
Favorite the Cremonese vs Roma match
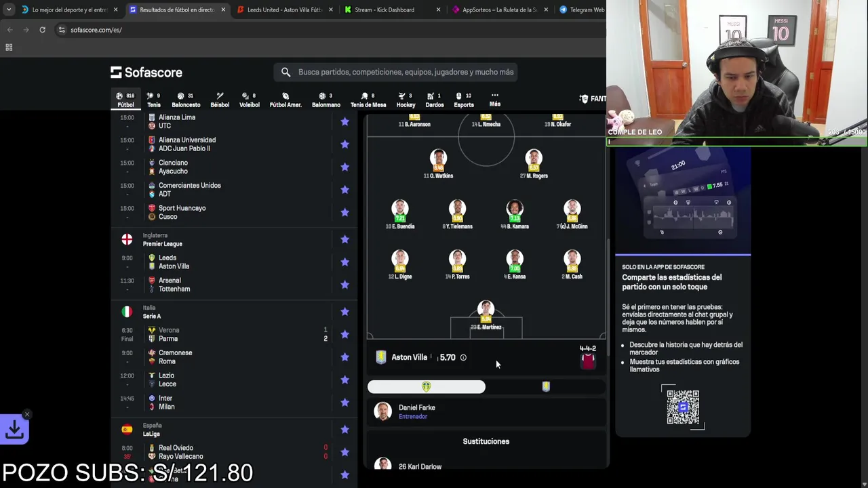point(344,357)
